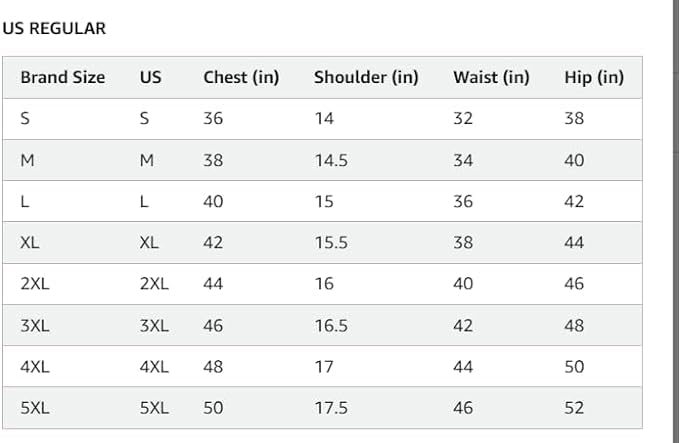Click the Brand Size column header

(62, 77)
